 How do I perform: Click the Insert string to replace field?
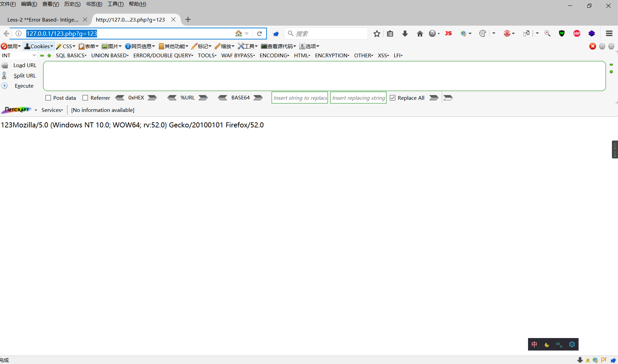(x=299, y=97)
